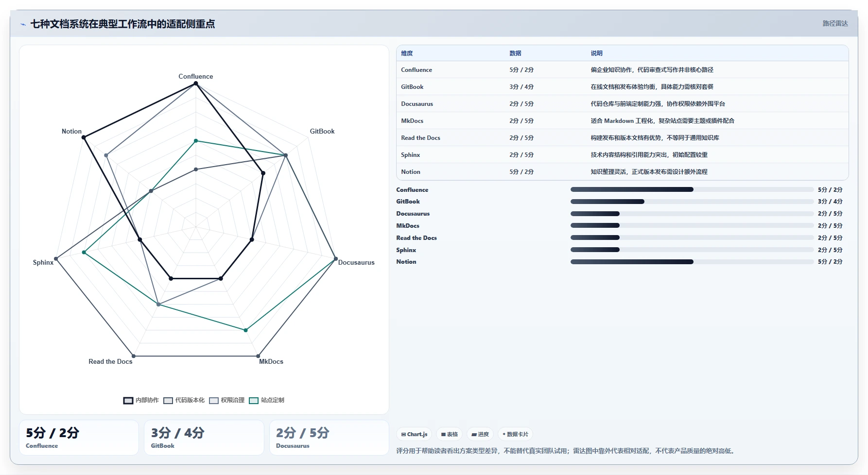Screen dimensions: 868x475
Task: Toggle the 代码版本化 legend series
Action: (x=184, y=400)
